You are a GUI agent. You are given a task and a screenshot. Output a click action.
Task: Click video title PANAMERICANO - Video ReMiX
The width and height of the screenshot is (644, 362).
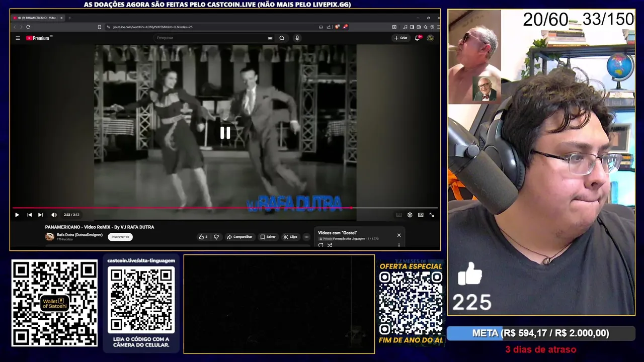tap(100, 227)
